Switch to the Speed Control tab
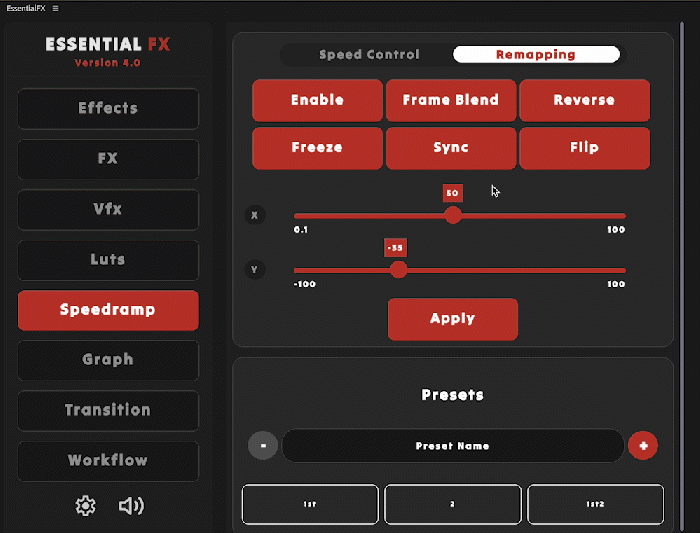The height and width of the screenshot is (533, 700). (x=369, y=55)
